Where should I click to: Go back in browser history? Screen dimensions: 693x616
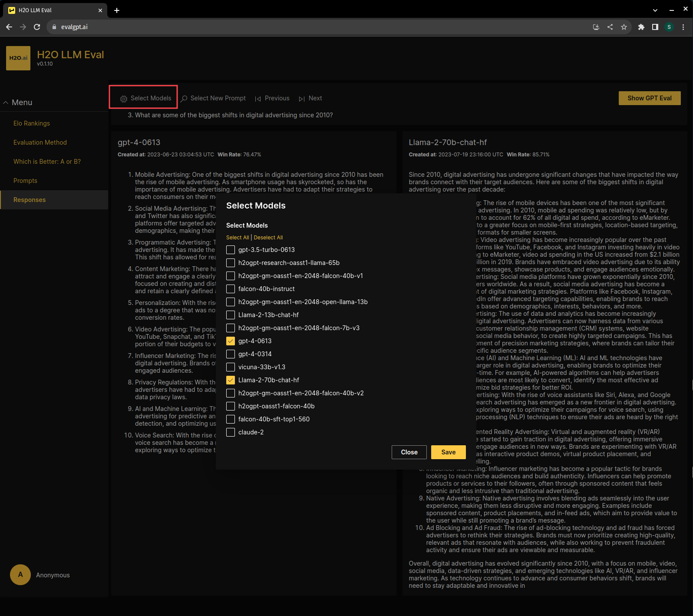(9, 27)
